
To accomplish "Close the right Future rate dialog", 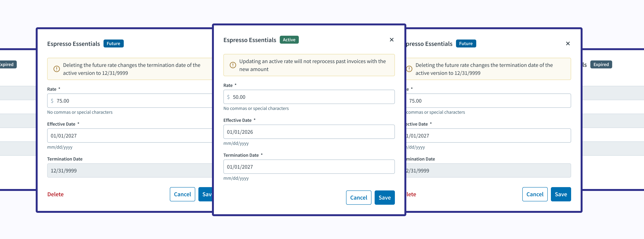I will point(568,44).
